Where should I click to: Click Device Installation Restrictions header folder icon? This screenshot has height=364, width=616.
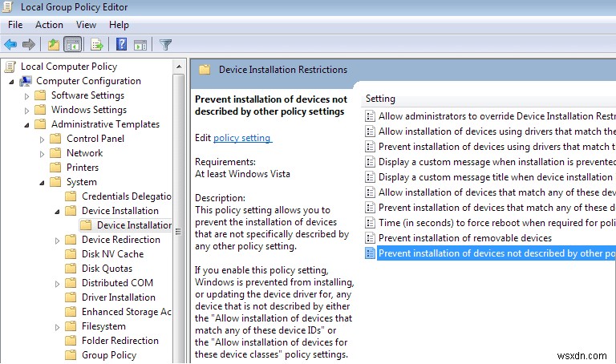click(205, 70)
